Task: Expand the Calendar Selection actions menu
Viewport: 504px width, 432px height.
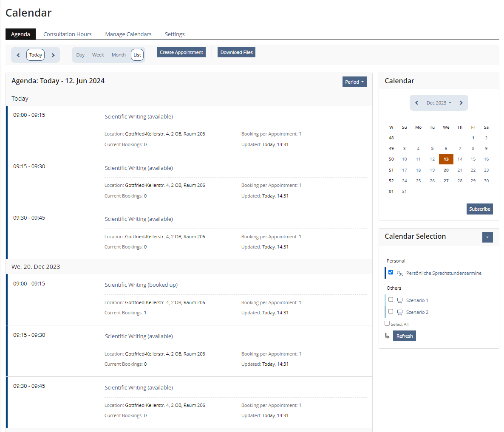Action: tap(487, 237)
